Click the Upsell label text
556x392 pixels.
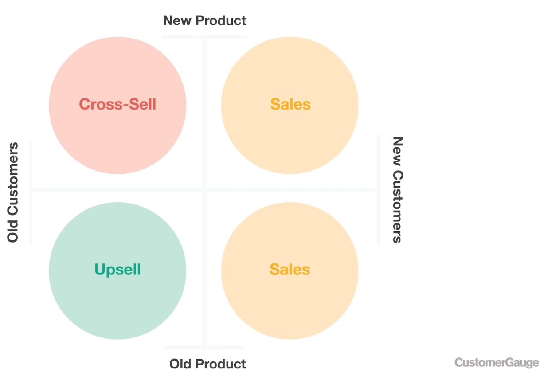point(117,270)
